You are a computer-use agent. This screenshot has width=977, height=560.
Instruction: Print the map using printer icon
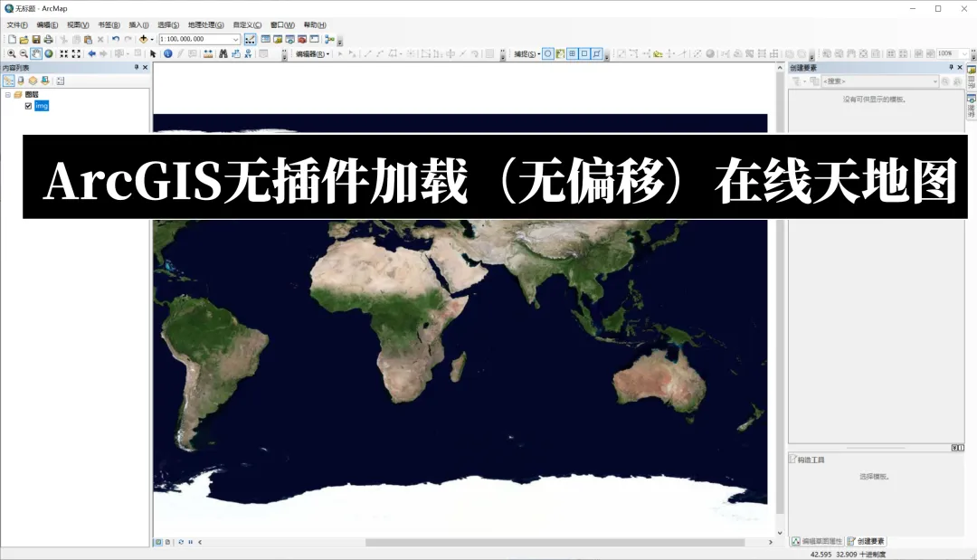click(48, 39)
